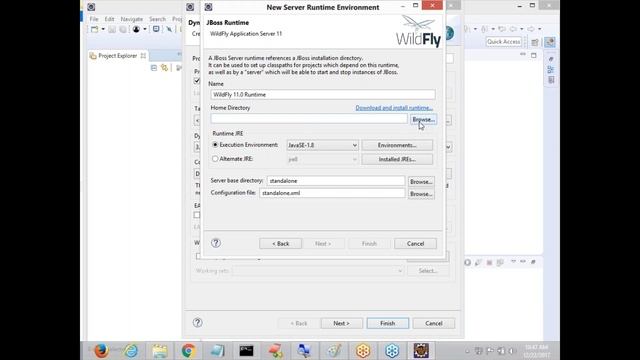This screenshot has width=640, height=360.
Task: Click the Configuration file field
Action: point(332,193)
